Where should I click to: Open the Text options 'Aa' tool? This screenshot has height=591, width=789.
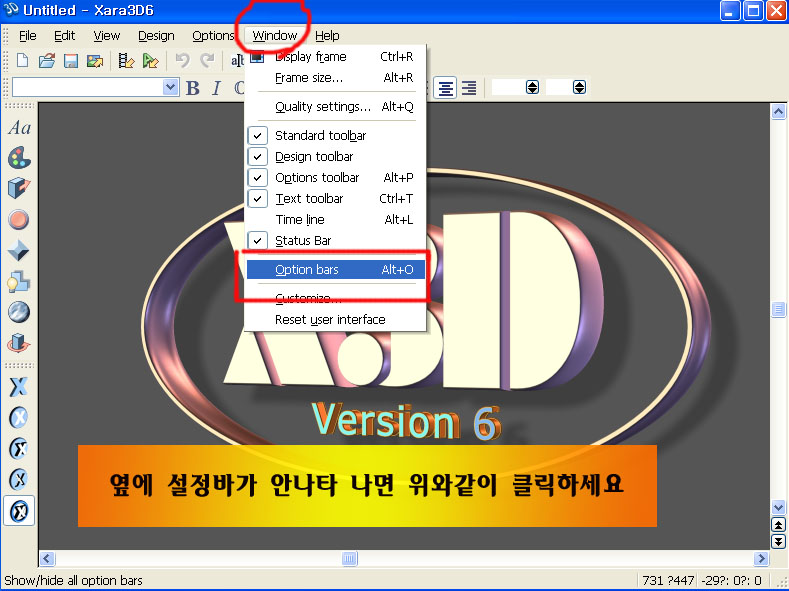pos(19,128)
